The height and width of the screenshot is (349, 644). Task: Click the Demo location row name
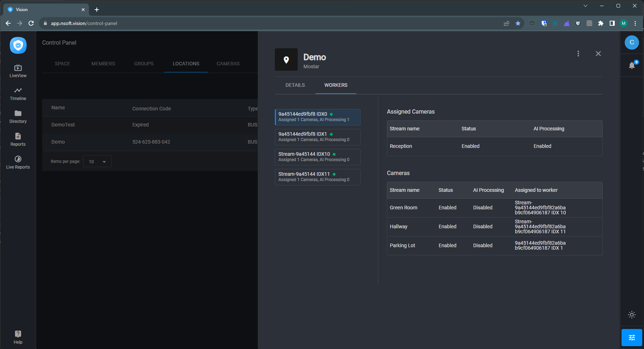pos(58,142)
